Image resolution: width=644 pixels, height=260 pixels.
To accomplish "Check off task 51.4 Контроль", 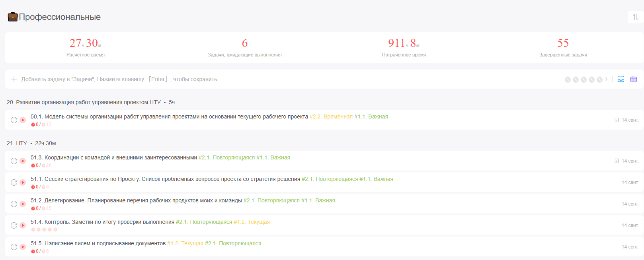I will (x=14, y=225).
